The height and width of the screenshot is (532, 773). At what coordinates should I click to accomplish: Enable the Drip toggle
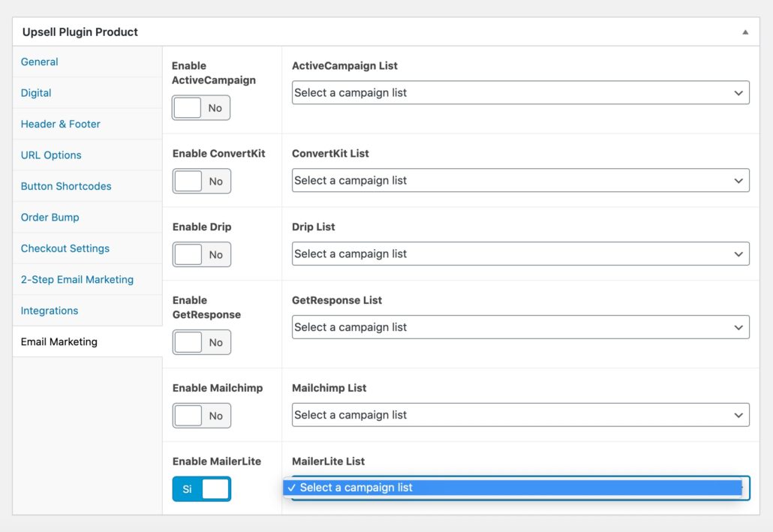pos(200,254)
